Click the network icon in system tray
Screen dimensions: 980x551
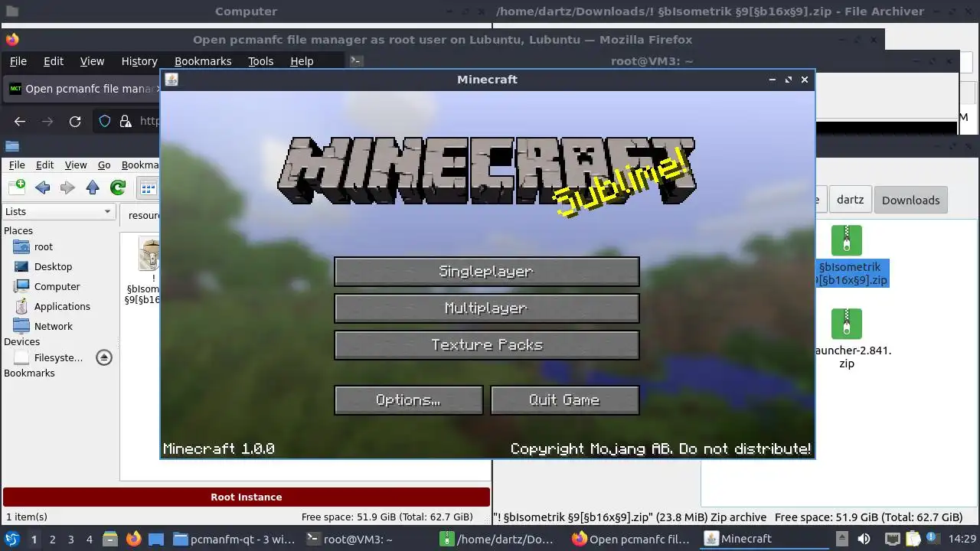click(x=892, y=539)
